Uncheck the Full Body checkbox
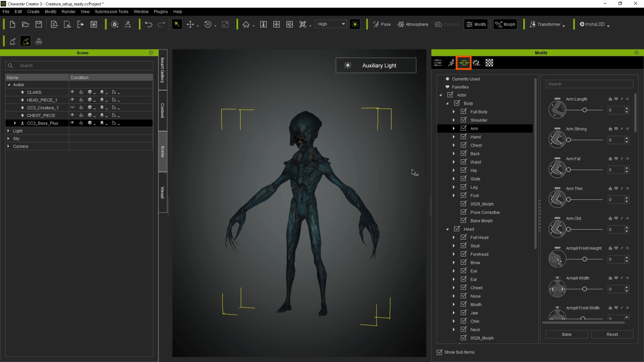This screenshot has height=362, width=644. 464,111
